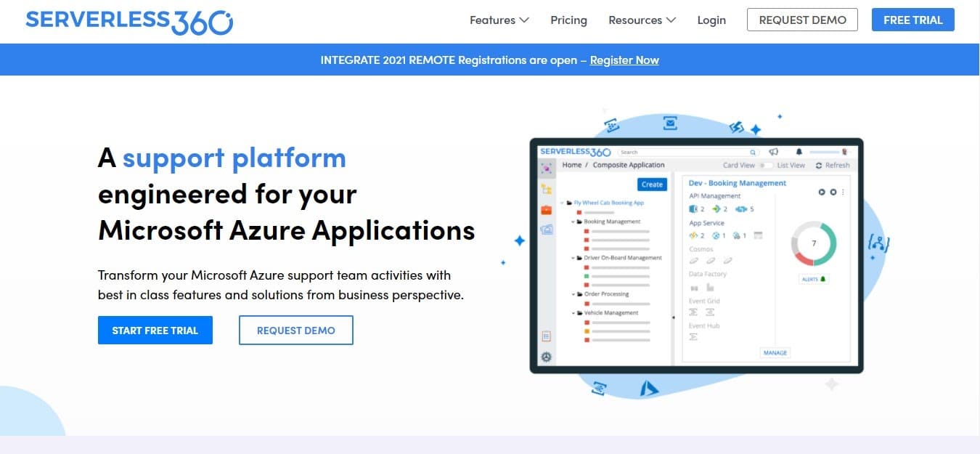The image size is (980, 454).
Task: Click the Event Hub icon in the card
Action: [693, 336]
